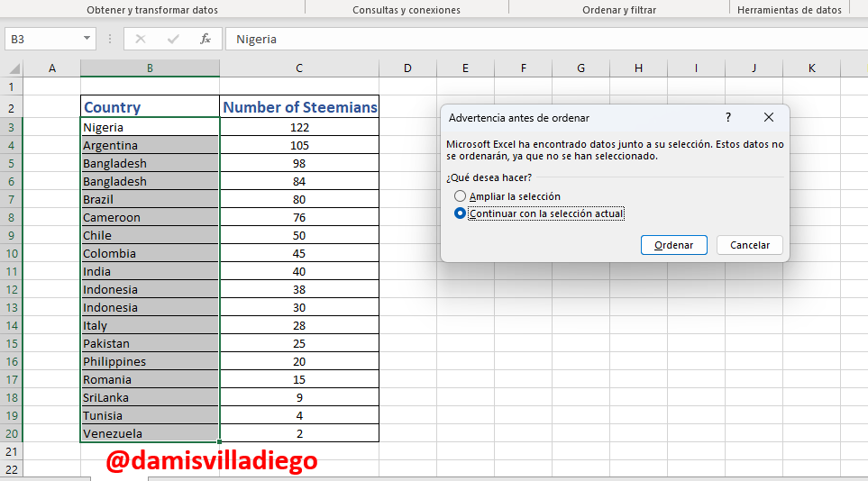Select the cell containing Venezuela
868x481 pixels.
pos(150,433)
